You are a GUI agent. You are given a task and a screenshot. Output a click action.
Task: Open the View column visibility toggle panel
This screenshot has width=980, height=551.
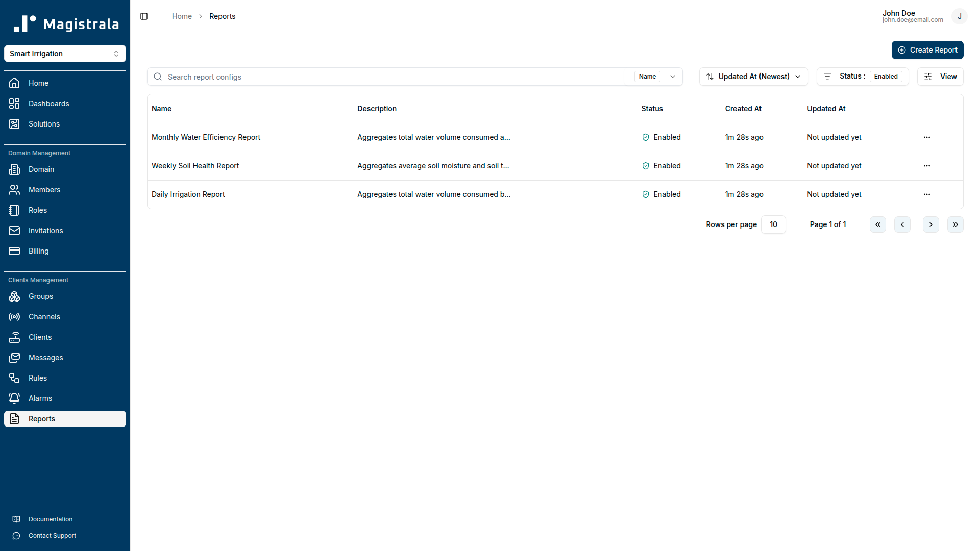940,77
